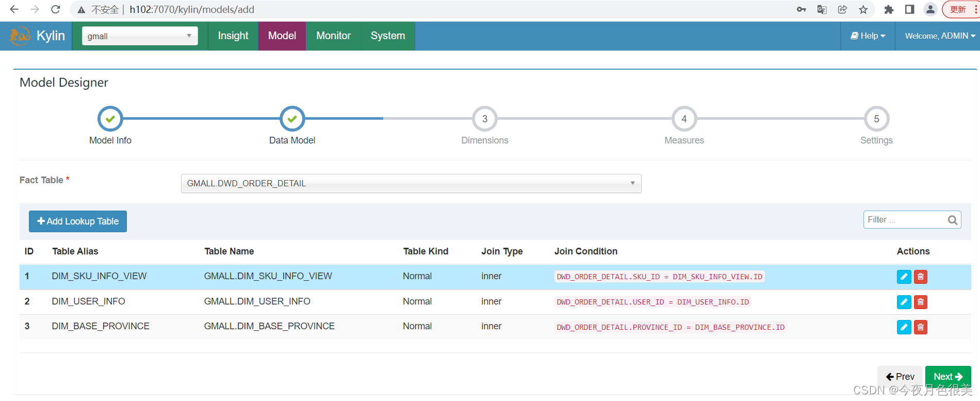Open the Fact Table dropdown

coord(411,183)
